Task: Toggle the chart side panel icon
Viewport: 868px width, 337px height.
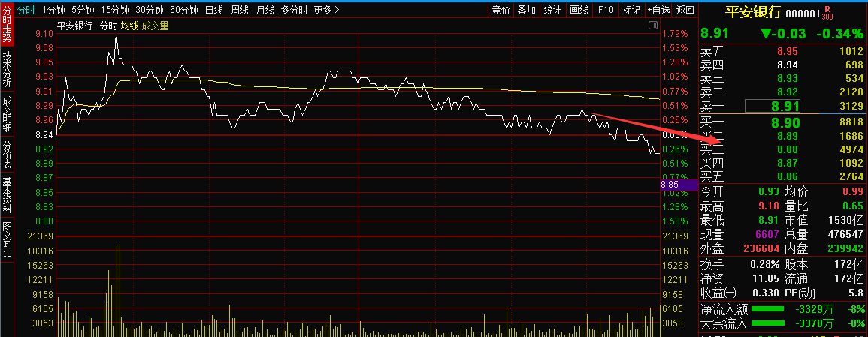Action: (x=652, y=26)
